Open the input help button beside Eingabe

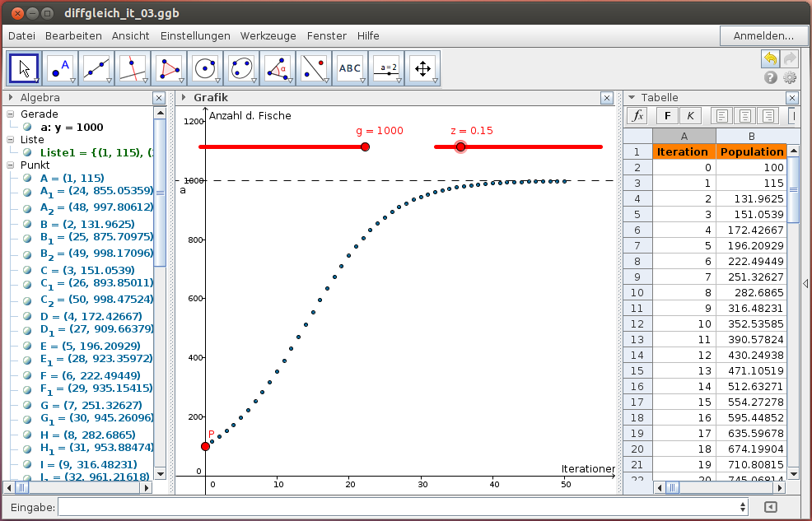click(770, 507)
